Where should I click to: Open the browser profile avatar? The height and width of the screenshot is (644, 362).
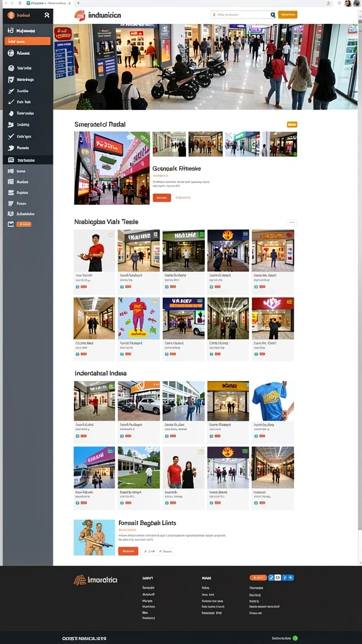click(348, 3)
